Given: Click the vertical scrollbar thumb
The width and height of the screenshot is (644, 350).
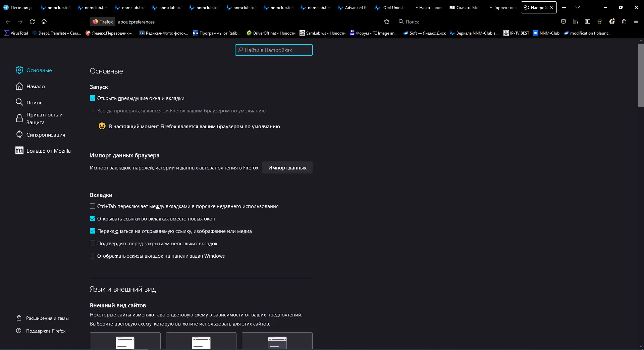Looking at the screenshot, I should 641,75.
